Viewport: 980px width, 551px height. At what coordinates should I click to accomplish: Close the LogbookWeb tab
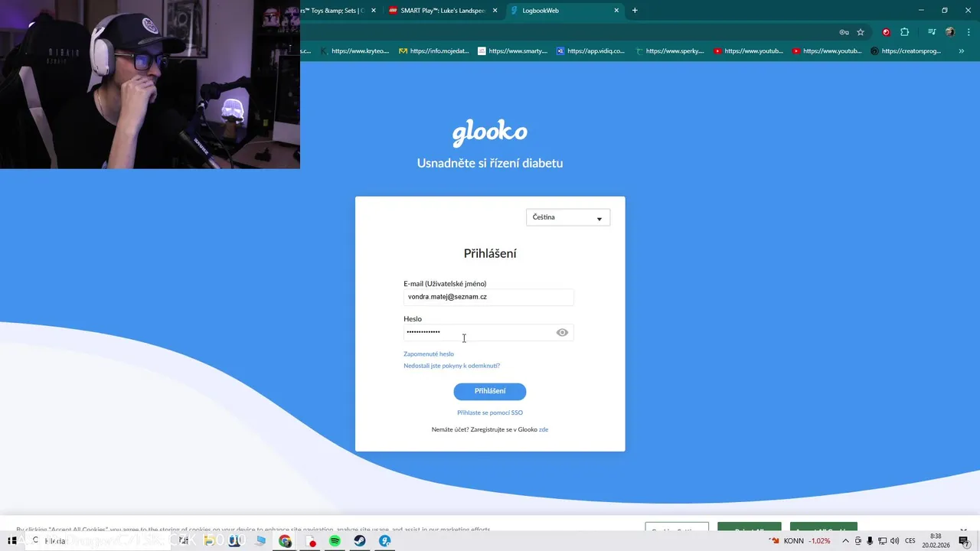coord(616,11)
